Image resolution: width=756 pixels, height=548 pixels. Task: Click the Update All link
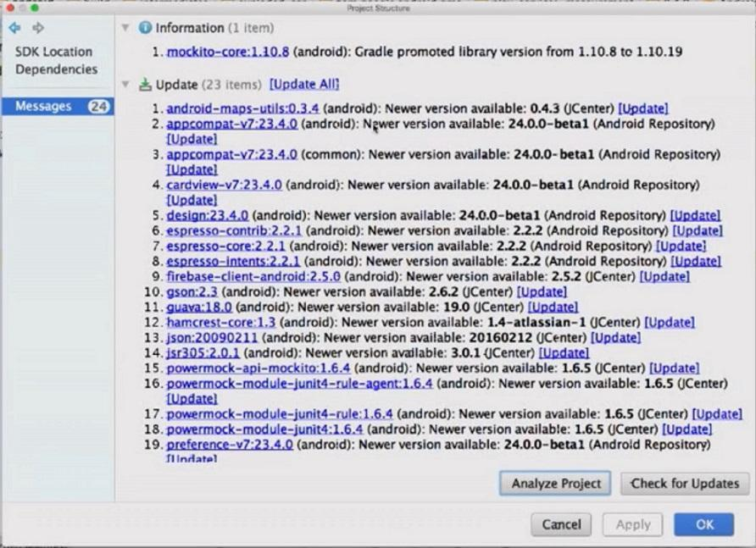(x=304, y=85)
